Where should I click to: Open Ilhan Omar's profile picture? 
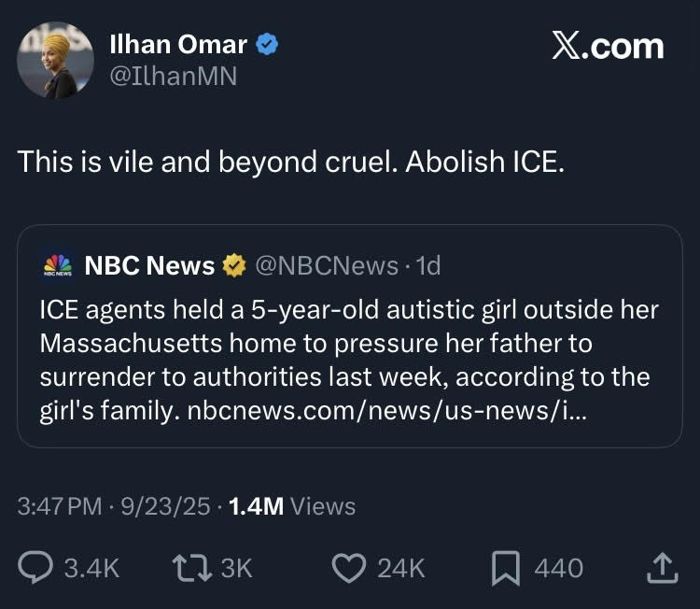pos(55,61)
